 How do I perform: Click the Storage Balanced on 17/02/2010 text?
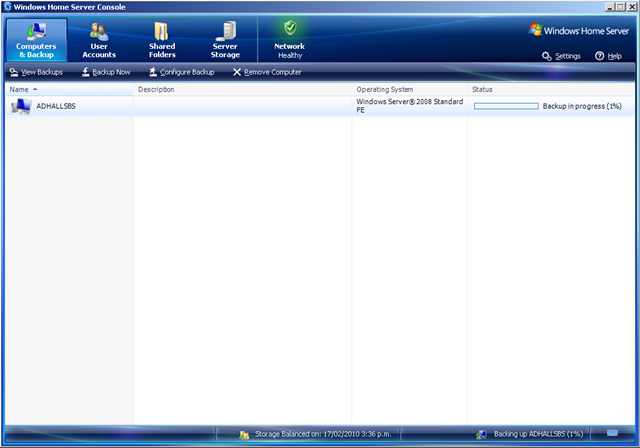pyautogui.click(x=323, y=434)
